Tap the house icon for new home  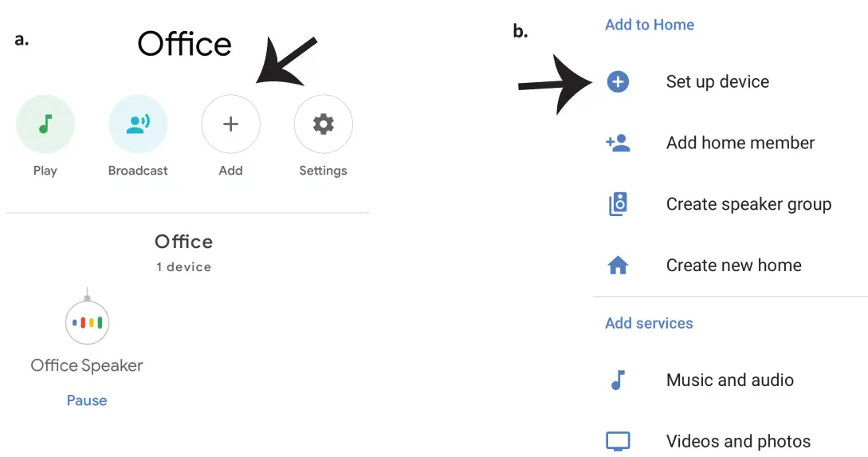tap(618, 266)
